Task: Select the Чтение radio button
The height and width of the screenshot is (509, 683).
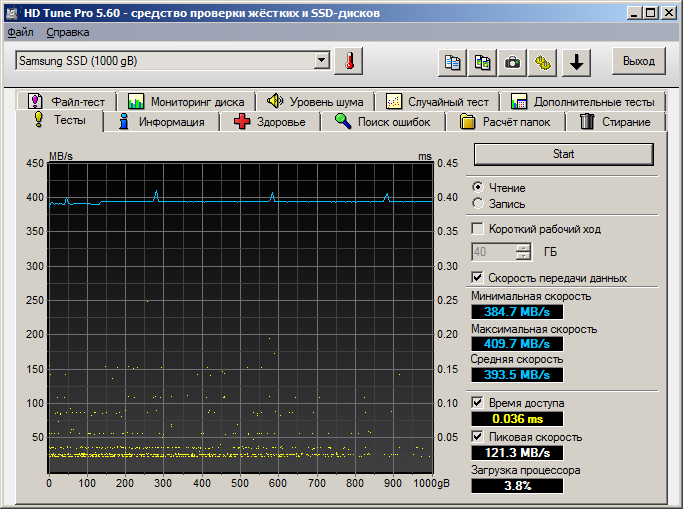Action: pyautogui.click(x=478, y=187)
